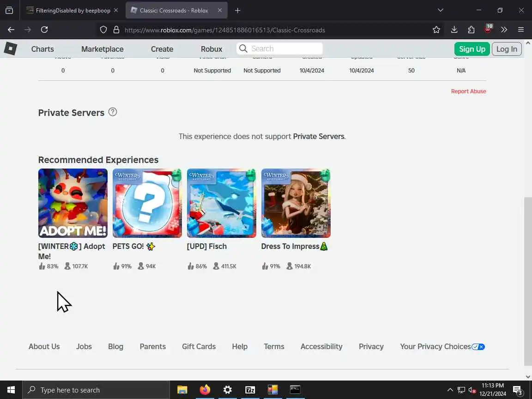Open the Windows Start menu
The height and width of the screenshot is (399, 532).
point(11,390)
